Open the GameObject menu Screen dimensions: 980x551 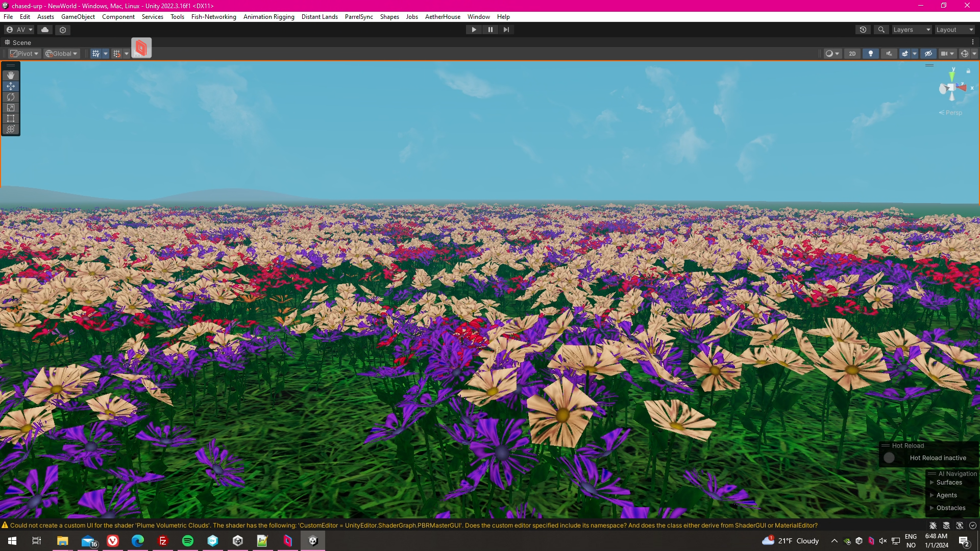(78, 17)
